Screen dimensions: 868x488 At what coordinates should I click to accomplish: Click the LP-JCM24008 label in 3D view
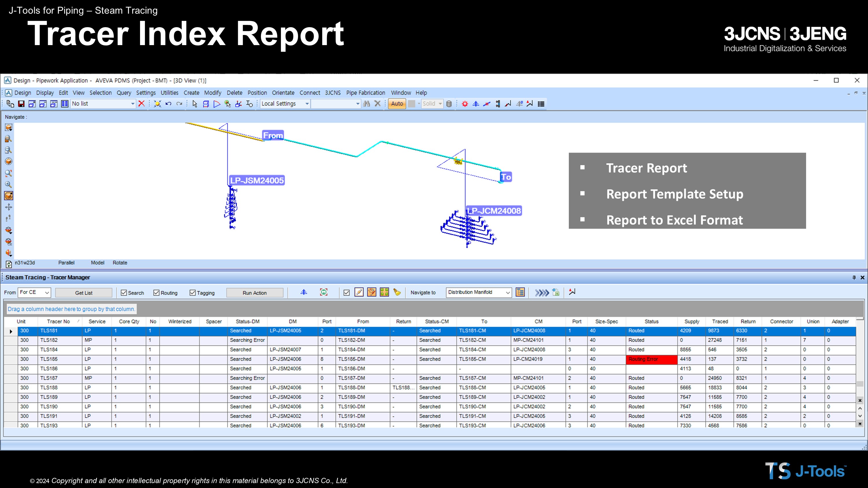click(x=494, y=211)
